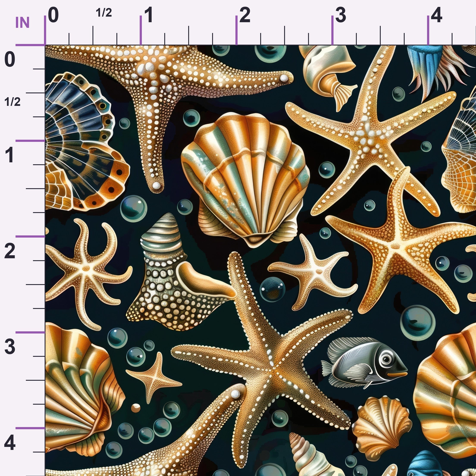Click the "3" inch mark on the top ruler
Viewport: 476px width, 476px height.
pyautogui.click(x=341, y=15)
